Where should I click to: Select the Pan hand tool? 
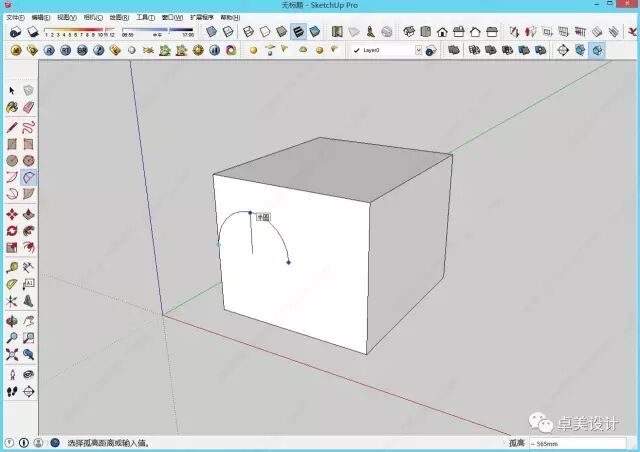tap(29, 321)
